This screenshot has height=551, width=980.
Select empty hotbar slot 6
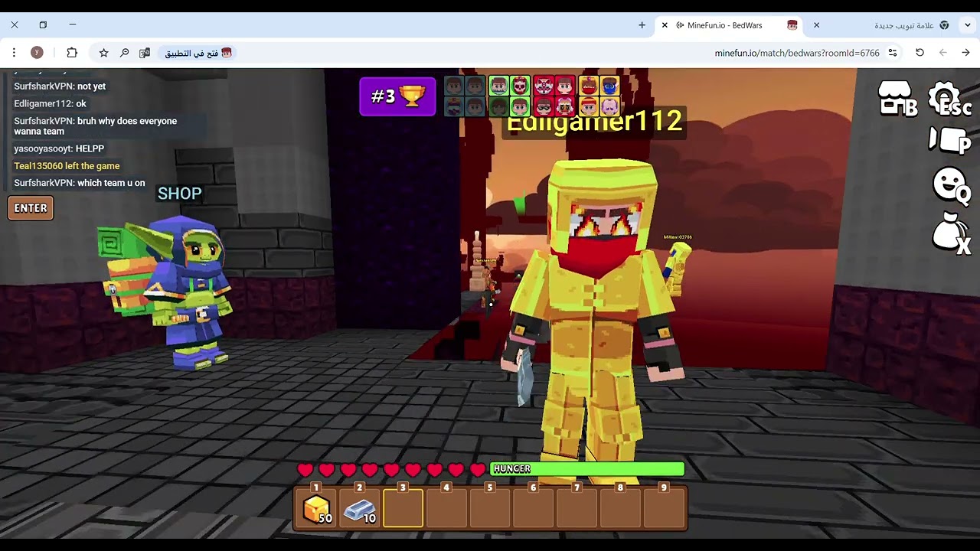coord(533,507)
